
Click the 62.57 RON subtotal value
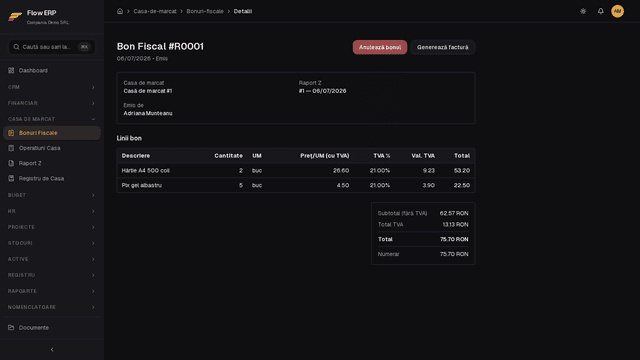click(x=454, y=213)
